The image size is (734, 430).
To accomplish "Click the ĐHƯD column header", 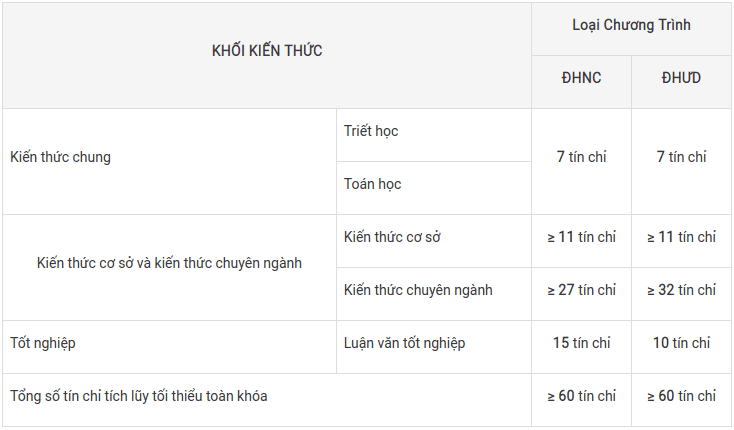I will [681, 78].
